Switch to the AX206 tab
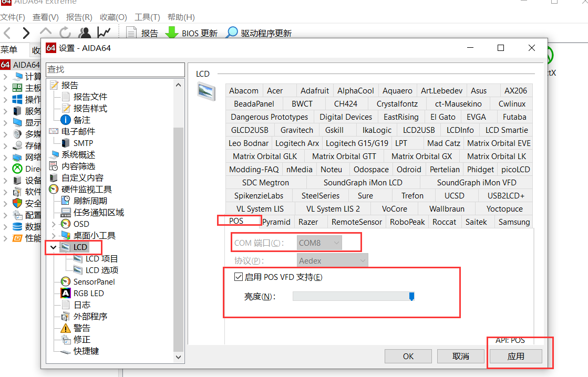 515,91
